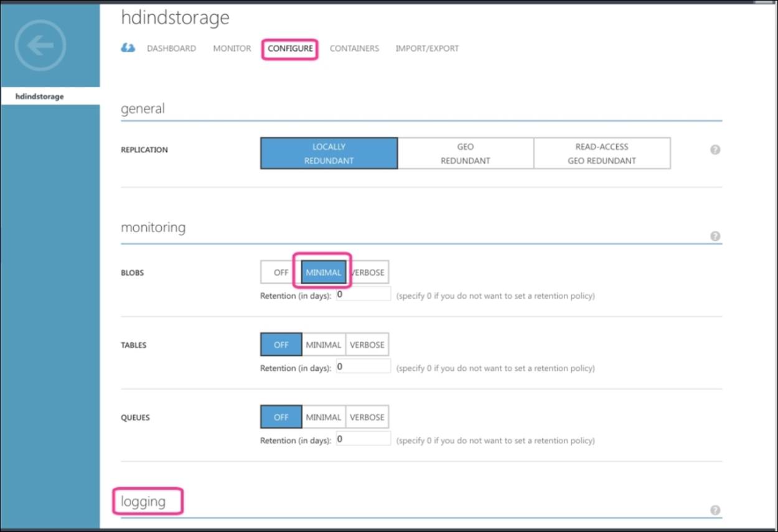Click the BLOBS label
778x532 pixels.
[x=133, y=273]
